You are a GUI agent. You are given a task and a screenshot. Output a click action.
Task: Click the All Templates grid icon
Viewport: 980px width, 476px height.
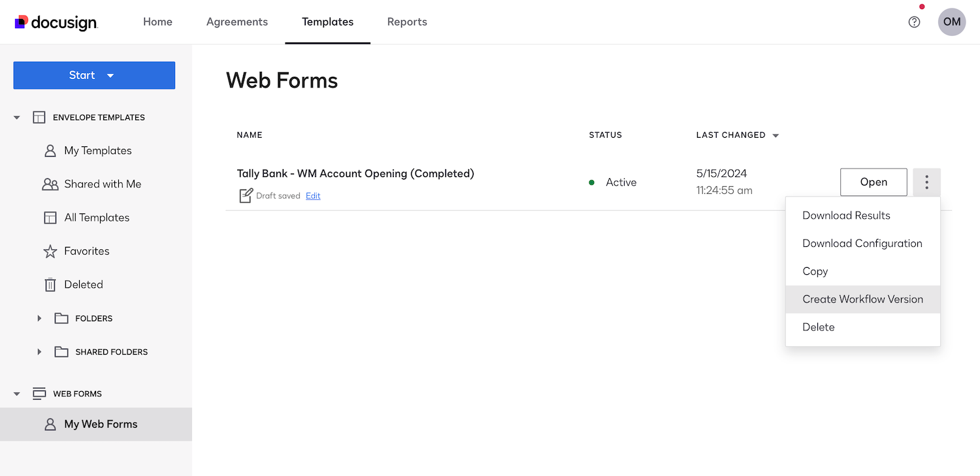pyautogui.click(x=50, y=217)
